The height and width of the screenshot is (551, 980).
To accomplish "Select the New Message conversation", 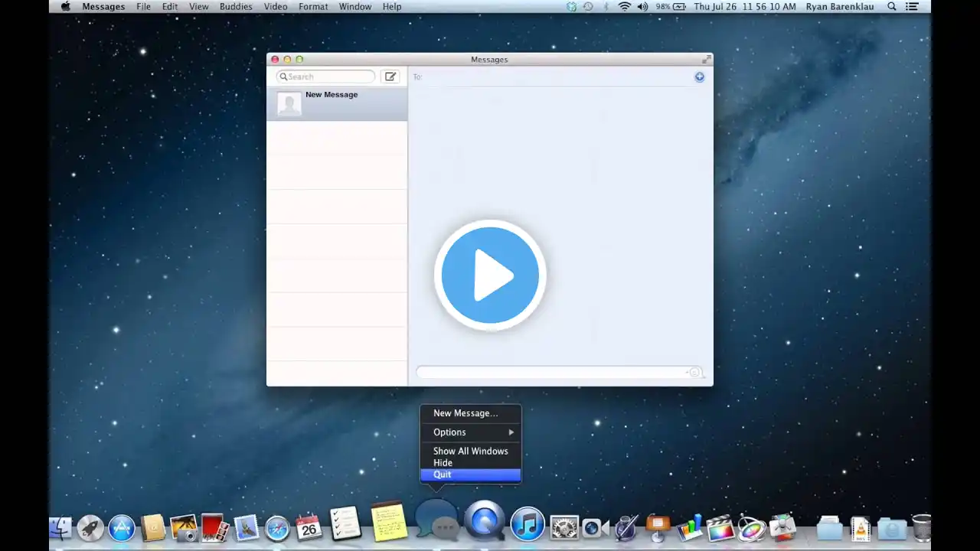I will pos(337,104).
